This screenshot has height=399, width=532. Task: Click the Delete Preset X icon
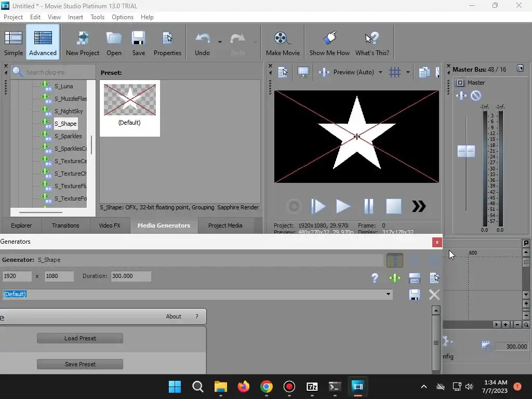434,295
